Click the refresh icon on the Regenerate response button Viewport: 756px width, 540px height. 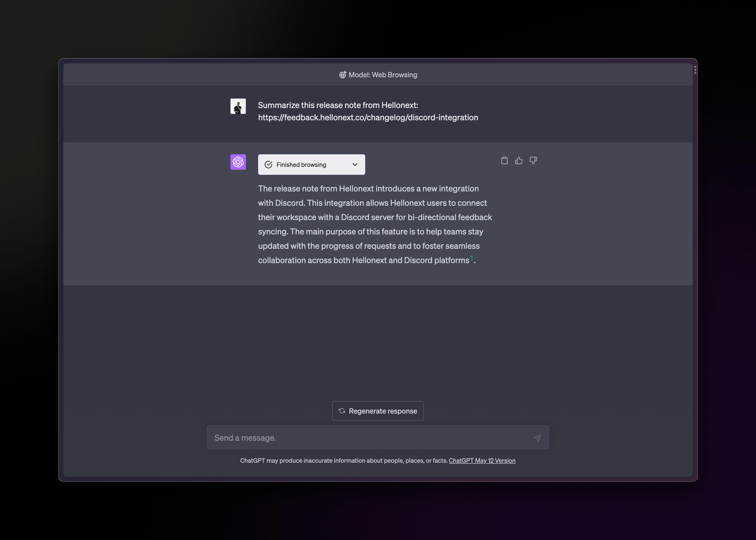(342, 411)
